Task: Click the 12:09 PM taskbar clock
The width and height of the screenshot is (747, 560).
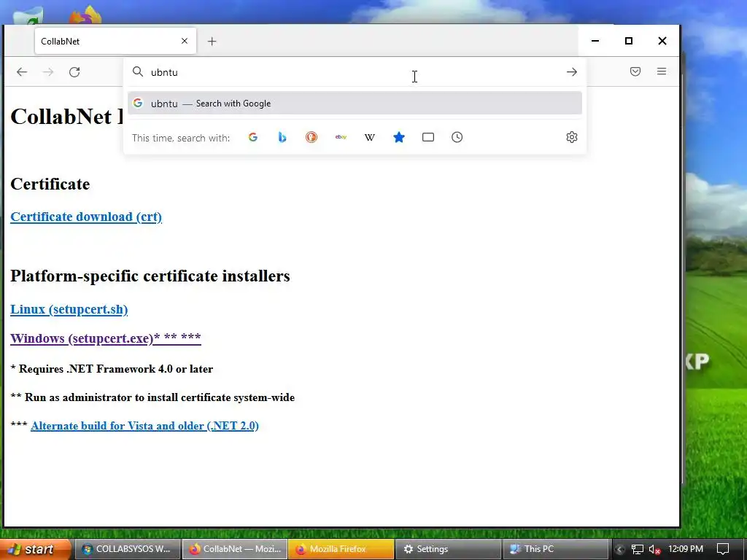Action: (686, 549)
